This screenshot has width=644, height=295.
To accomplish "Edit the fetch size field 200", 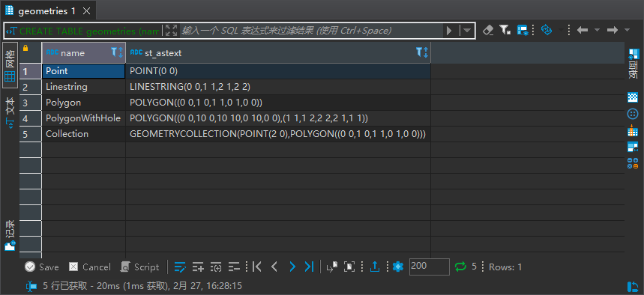I will tap(429, 267).
